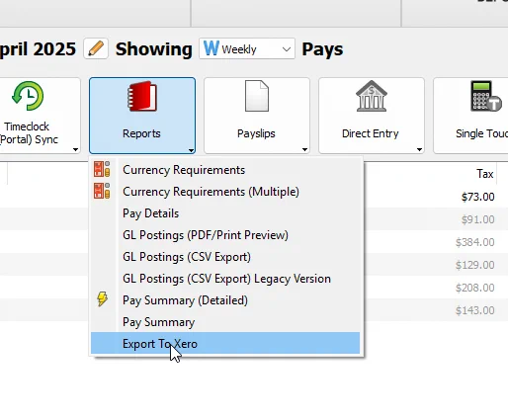Open Pay Summary (Detailed) report

(225, 300)
